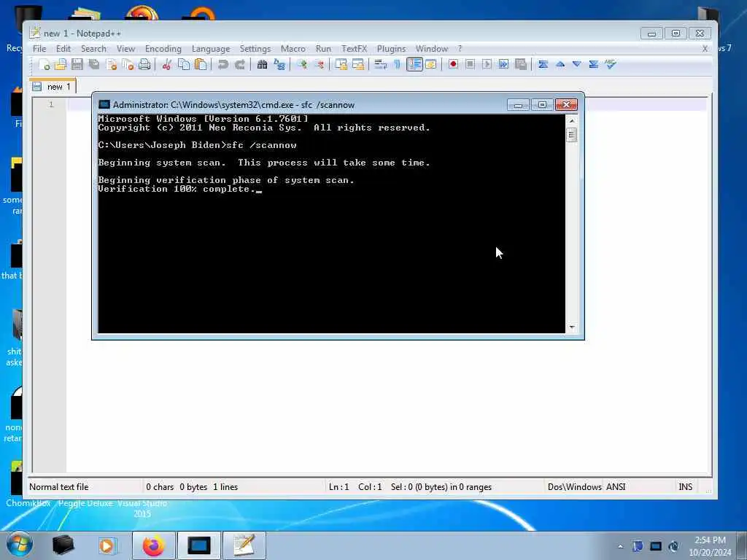Click the Undo arrow icon
Viewport: 747px width, 560px height.
(x=222, y=64)
